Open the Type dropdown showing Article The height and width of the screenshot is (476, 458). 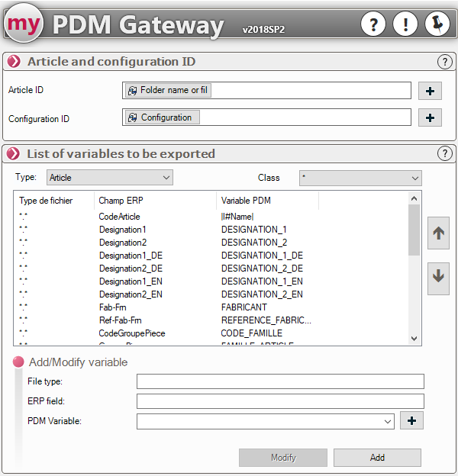[110, 178]
